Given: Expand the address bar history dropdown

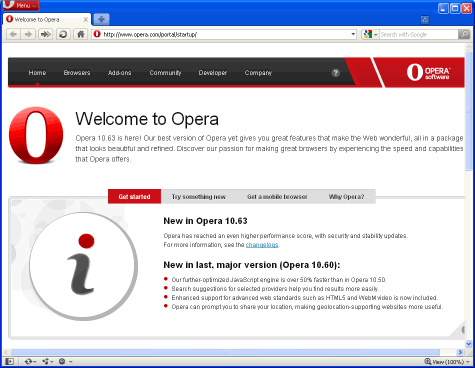Looking at the screenshot, I should [x=353, y=34].
